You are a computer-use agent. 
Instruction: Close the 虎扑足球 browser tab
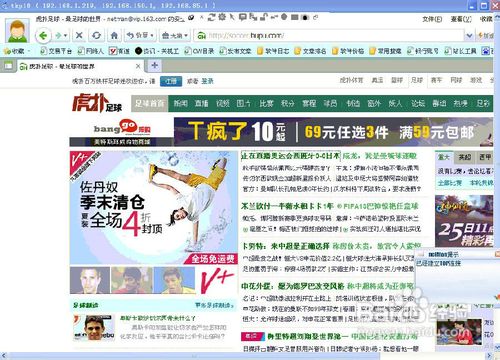click(138, 66)
